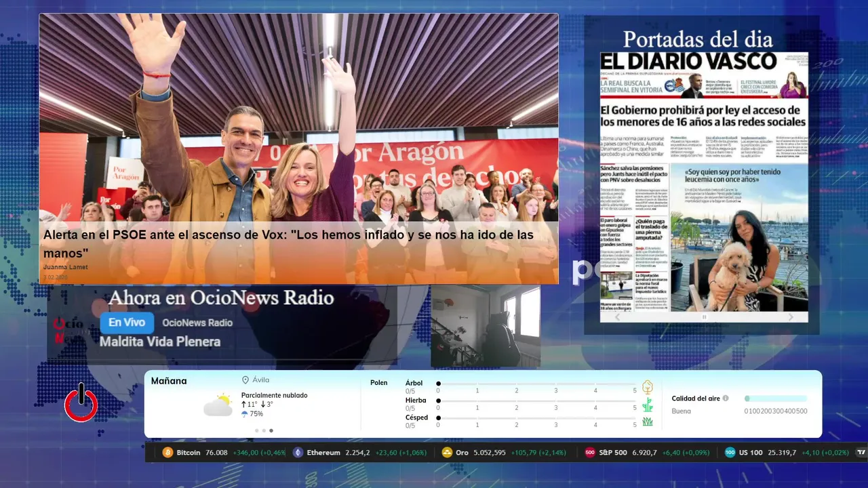Click the Oro price 5.052,595

tap(490, 452)
